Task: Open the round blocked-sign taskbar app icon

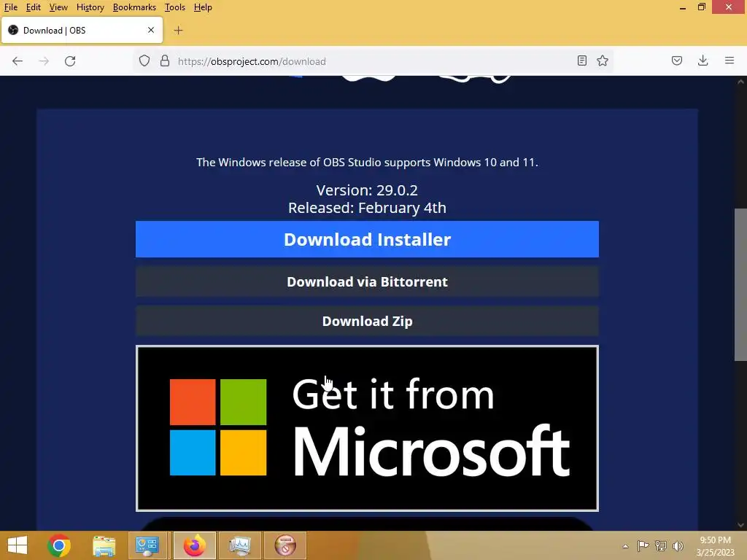Action: 285,545
